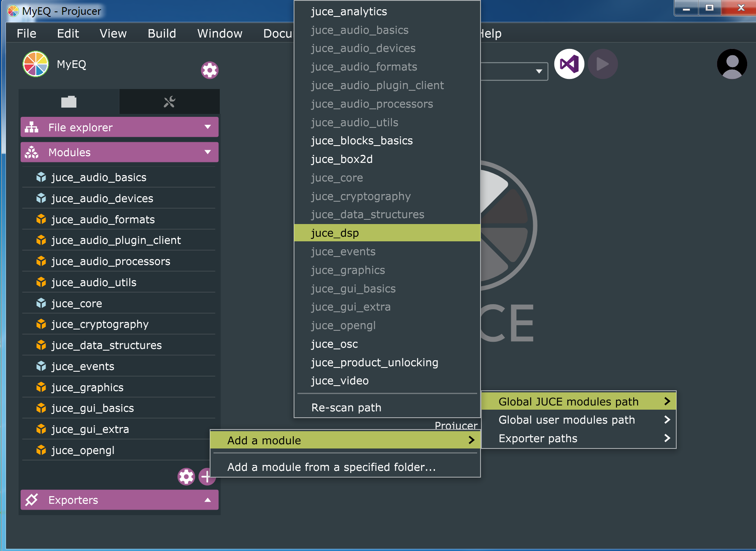Open the exporter selection combo box
Image resolution: width=756 pixels, height=551 pixels.
[x=515, y=71]
